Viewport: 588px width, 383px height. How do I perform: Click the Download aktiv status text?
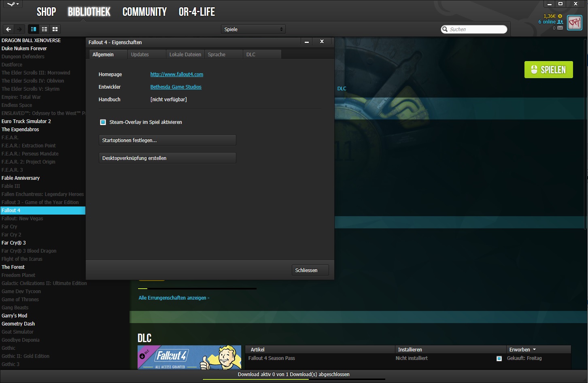click(294, 374)
